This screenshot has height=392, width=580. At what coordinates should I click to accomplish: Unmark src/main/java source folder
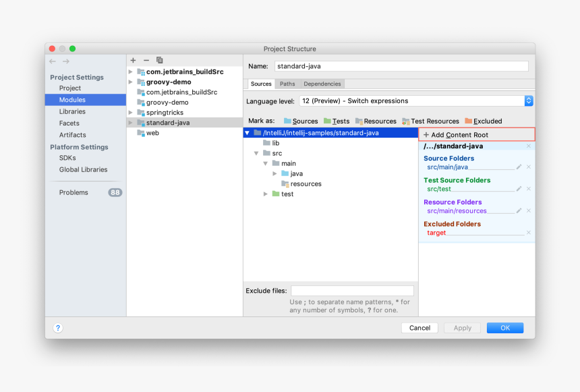529,167
